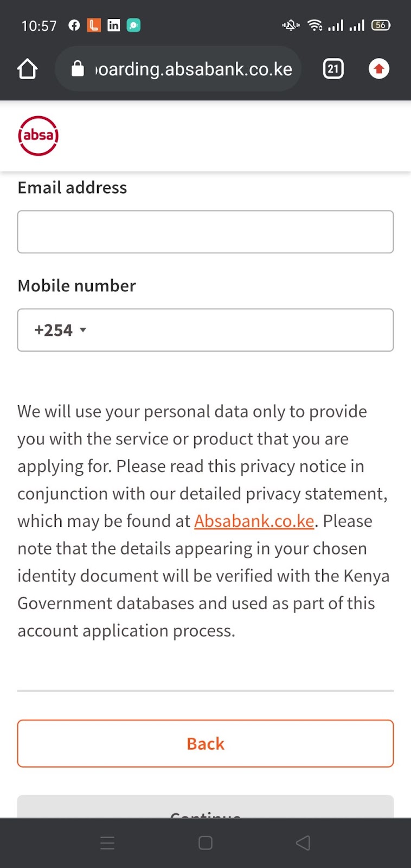The image size is (411, 868).
Task: Tap the muted notifications bell icon
Action: (x=291, y=25)
